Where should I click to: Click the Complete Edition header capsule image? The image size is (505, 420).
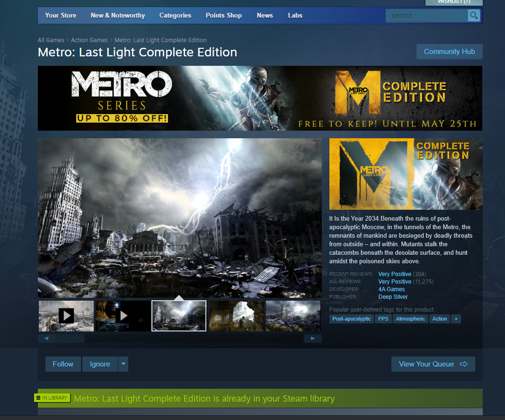[x=406, y=174]
